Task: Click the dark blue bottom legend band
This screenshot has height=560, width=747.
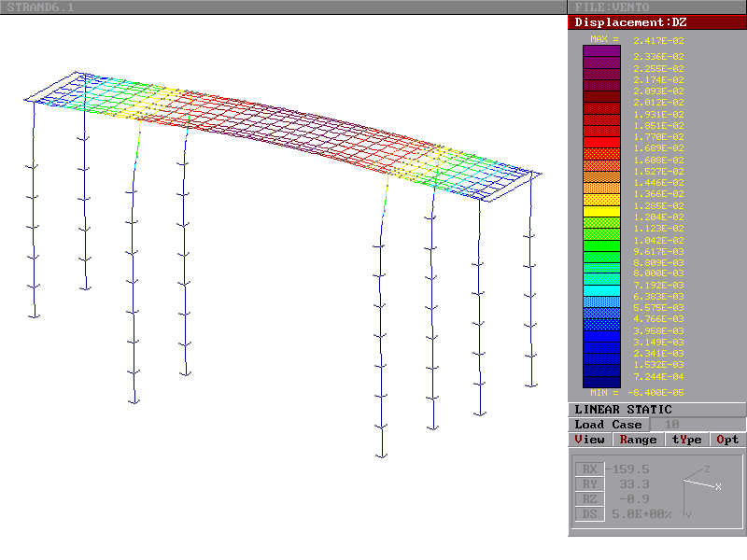Action: pos(601,381)
